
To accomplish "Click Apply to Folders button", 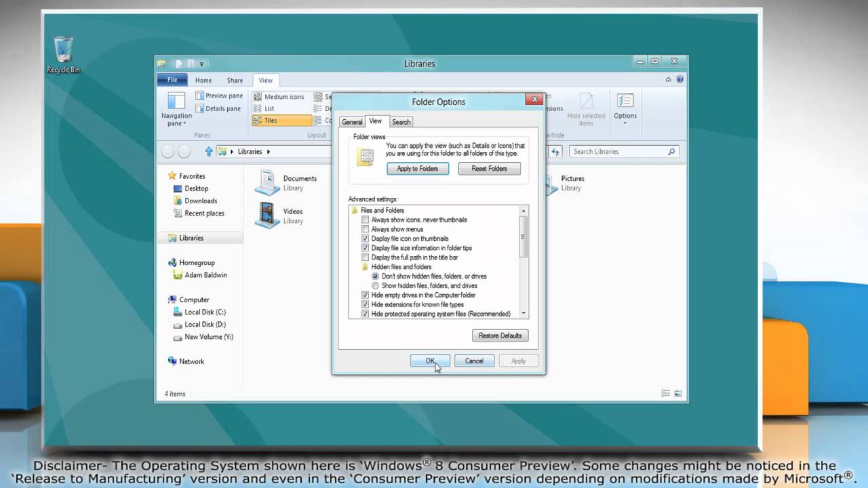I will [x=418, y=169].
